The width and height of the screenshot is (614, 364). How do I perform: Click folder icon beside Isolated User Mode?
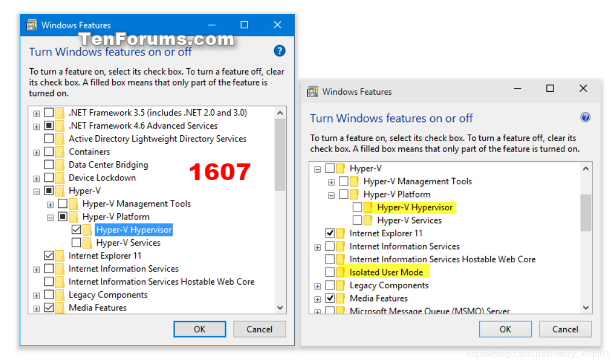pos(341,272)
